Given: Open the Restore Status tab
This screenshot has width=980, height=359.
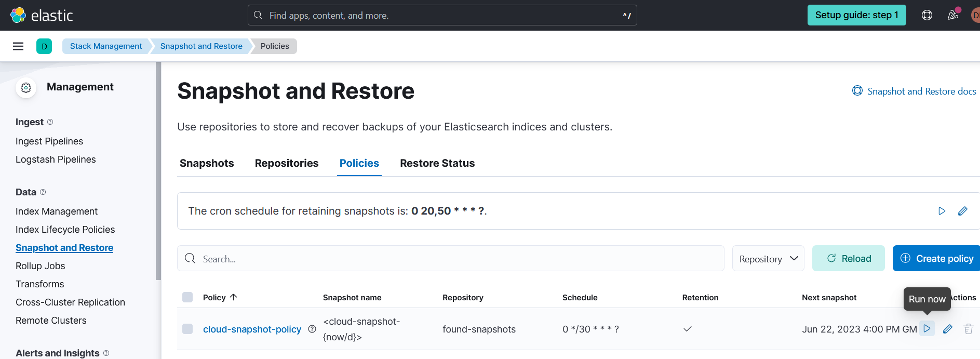Looking at the screenshot, I should [x=437, y=163].
